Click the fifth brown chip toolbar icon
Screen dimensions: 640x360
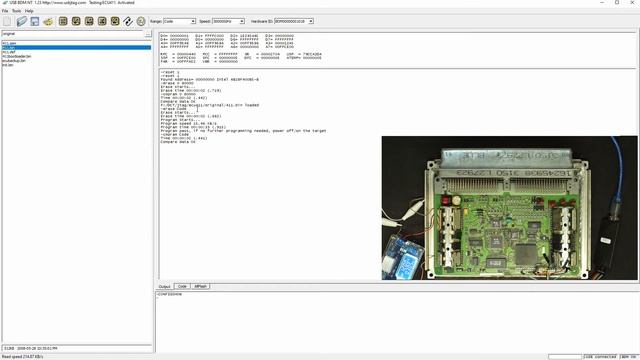point(115,21)
